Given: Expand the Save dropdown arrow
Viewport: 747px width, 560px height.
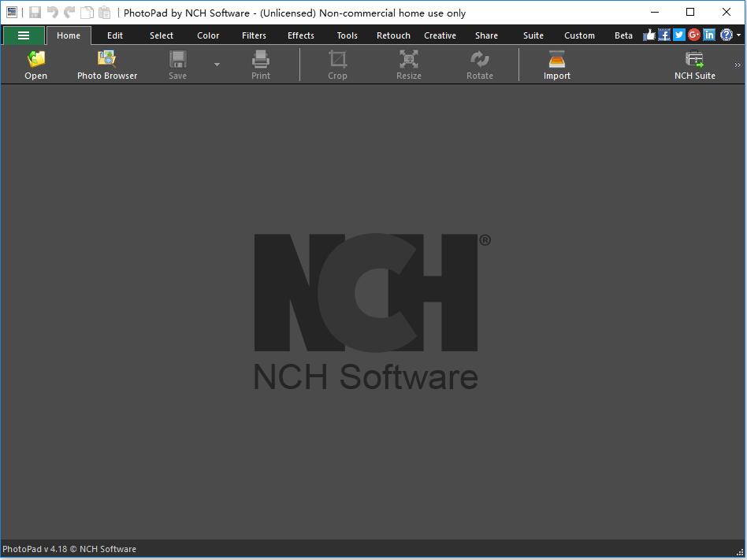Looking at the screenshot, I should point(217,65).
